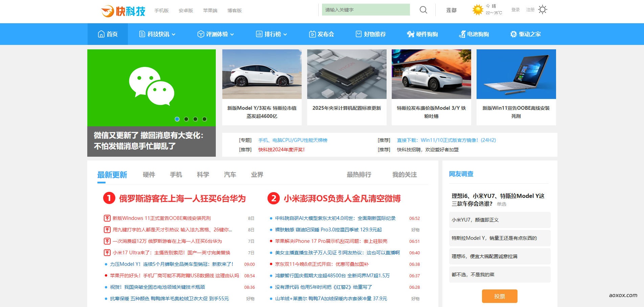Click the weather sun icon
644x307 pixels.
point(478,10)
